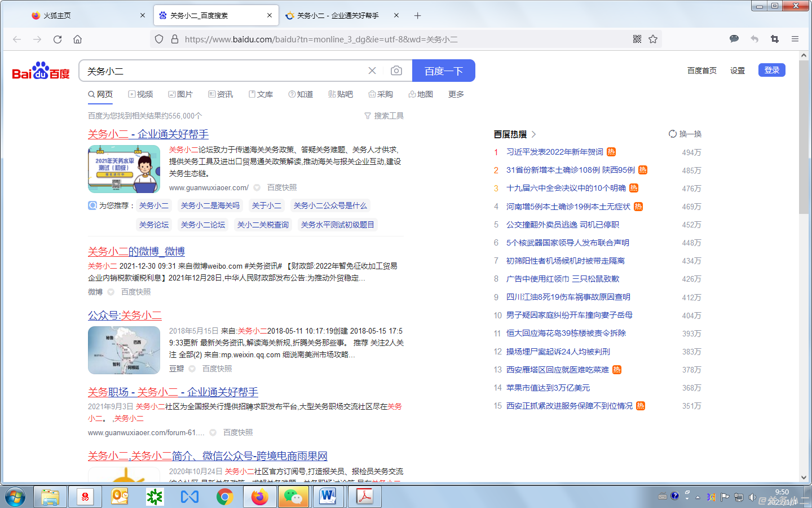
Task: Close the 火狐主页 tab
Action: click(x=143, y=15)
